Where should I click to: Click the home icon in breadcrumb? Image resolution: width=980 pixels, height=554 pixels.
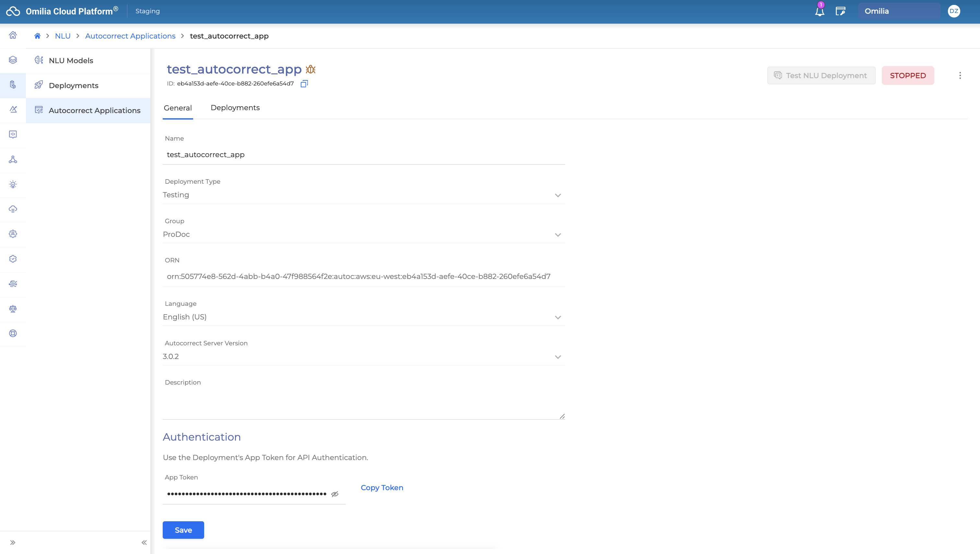[x=37, y=36]
